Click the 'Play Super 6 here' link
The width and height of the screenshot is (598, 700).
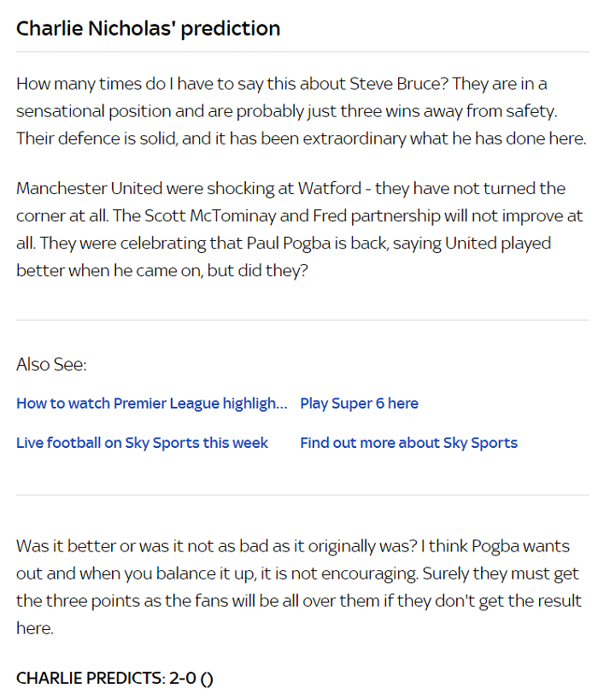pyautogui.click(x=359, y=403)
